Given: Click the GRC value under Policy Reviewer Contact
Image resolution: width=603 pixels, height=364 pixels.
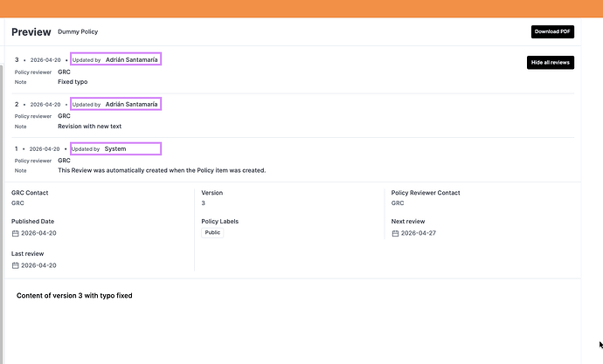Looking at the screenshot, I should (x=398, y=203).
